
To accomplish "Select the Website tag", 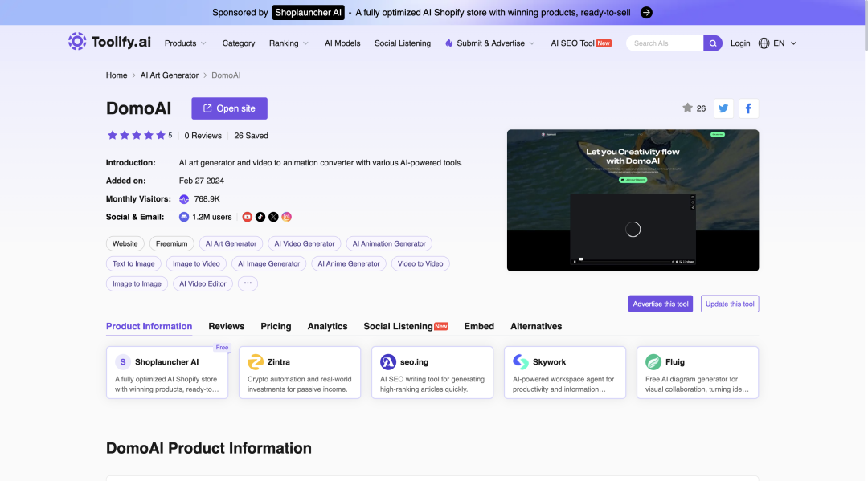I will point(125,243).
